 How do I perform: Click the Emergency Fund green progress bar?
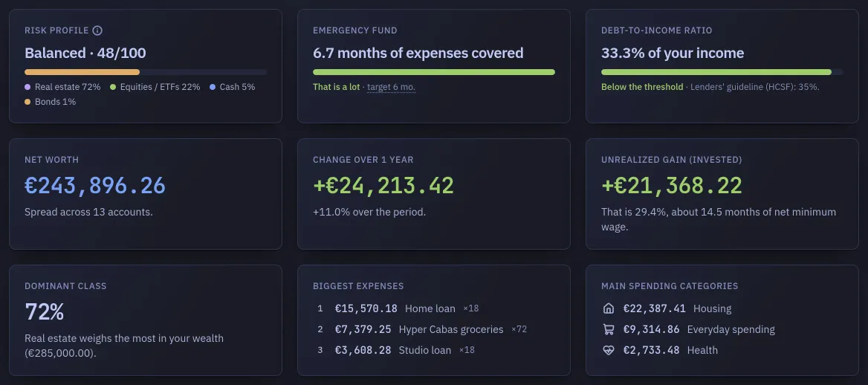coord(434,72)
